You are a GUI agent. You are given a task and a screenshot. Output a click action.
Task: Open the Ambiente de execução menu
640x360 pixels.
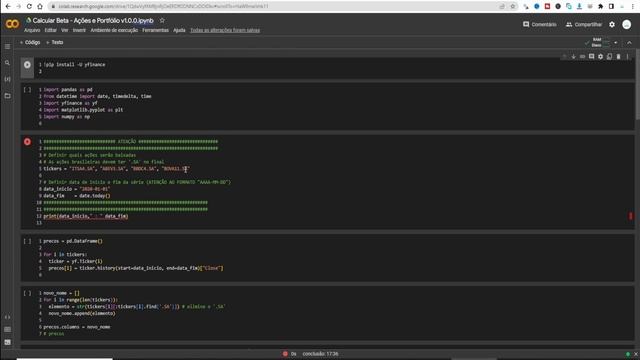coord(114,30)
